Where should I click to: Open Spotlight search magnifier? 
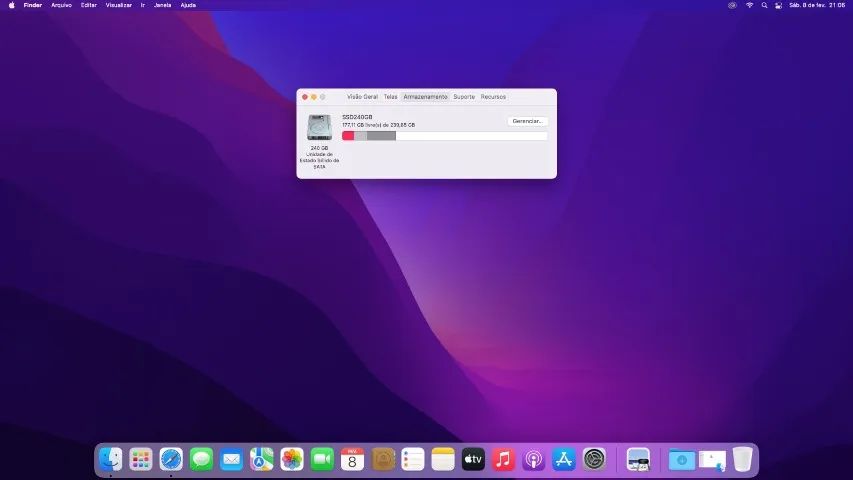pos(764,5)
